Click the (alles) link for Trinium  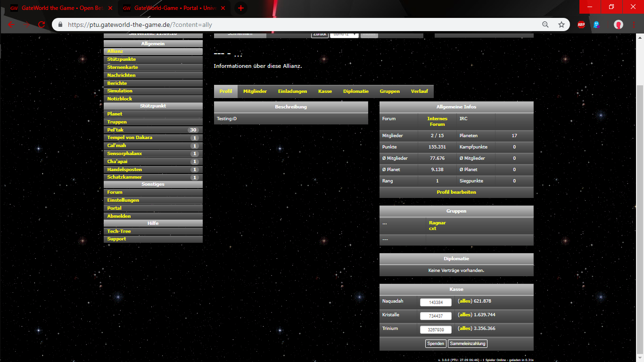pyautogui.click(x=465, y=329)
